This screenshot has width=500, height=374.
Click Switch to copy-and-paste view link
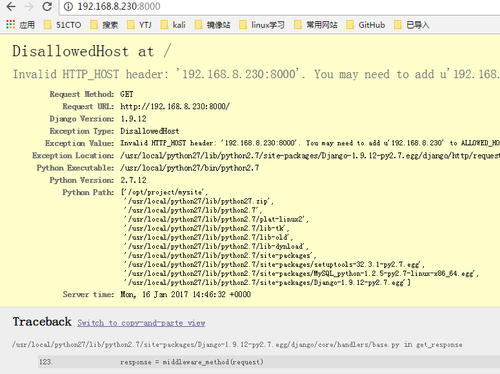coord(141,323)
